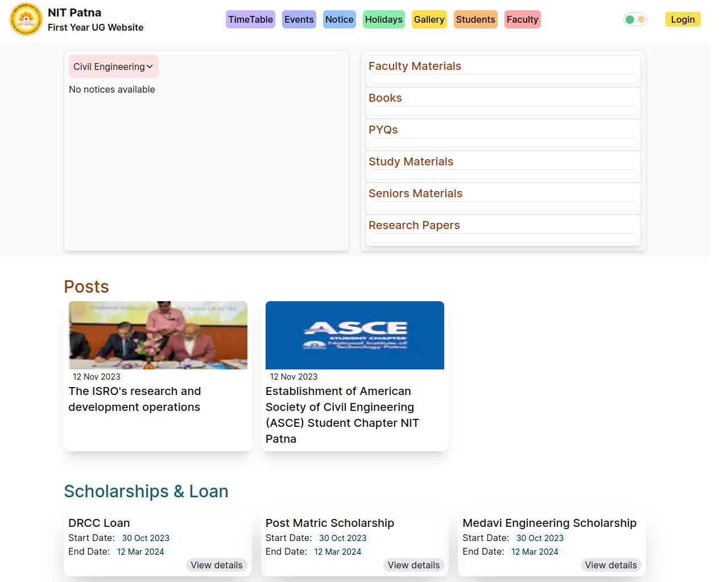Expand the Research Papers section
This screenshot has height=582, width=728.
click(503, 230)
